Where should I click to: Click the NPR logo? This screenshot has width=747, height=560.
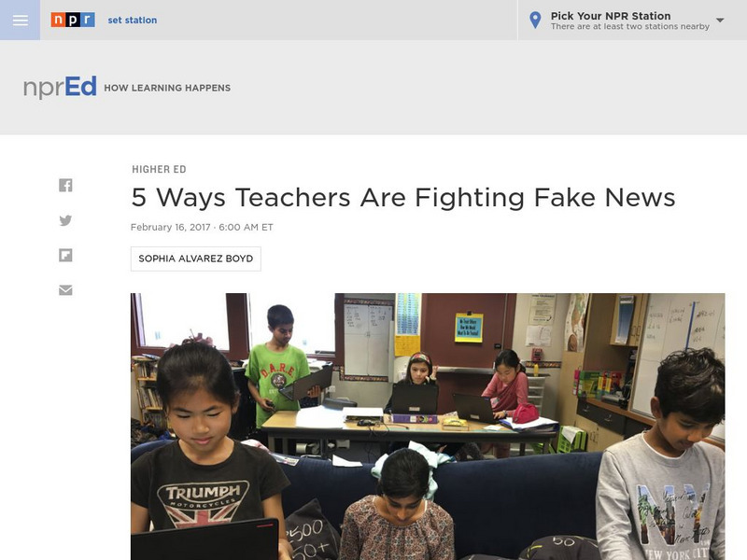(73, 20)
